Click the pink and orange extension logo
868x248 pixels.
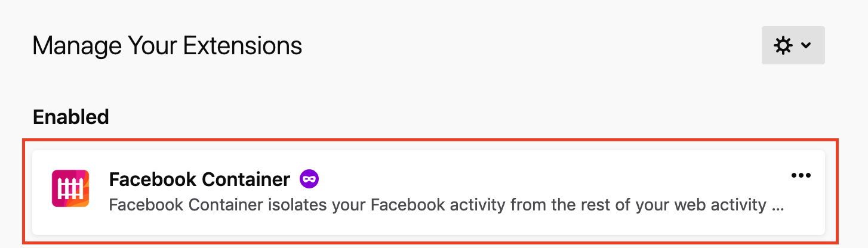(x=70, y=188)
